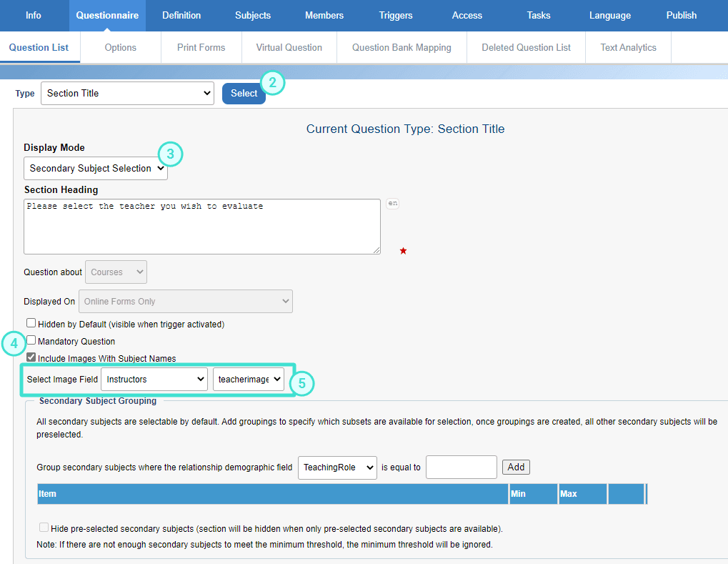Open the teacherimage dropdown

coord(248,379)
